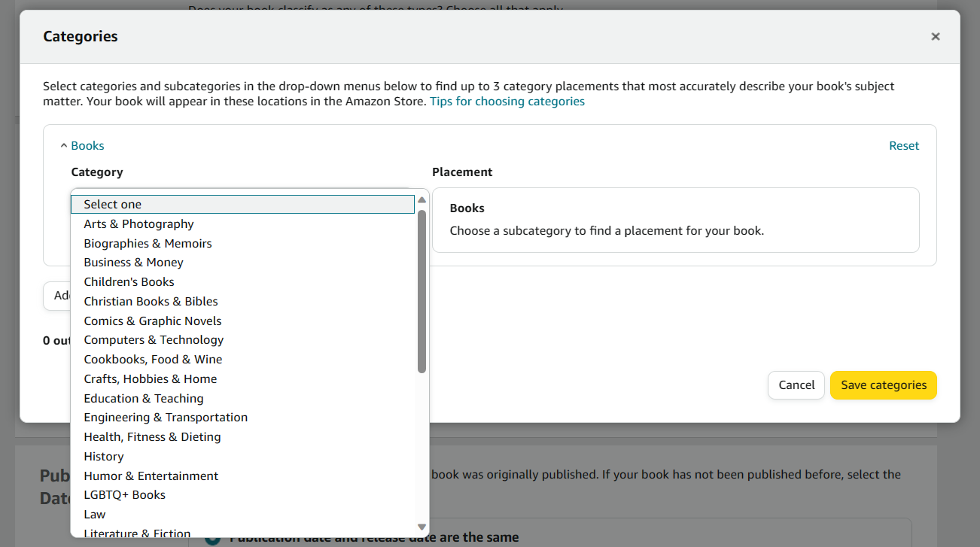The height and width of the screenshot is (547, 980).
Task: Choose Education & Teaching category
Action: point(144,399)
